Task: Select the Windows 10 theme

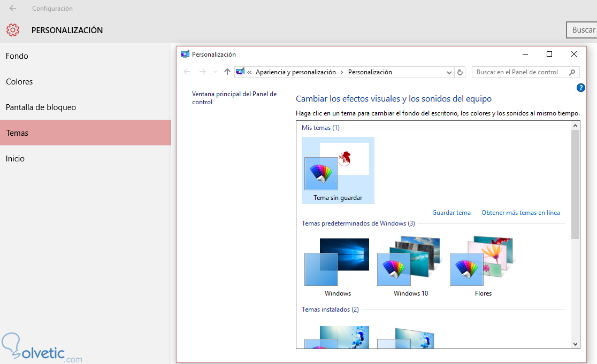Action: click(x=410, y=266)
